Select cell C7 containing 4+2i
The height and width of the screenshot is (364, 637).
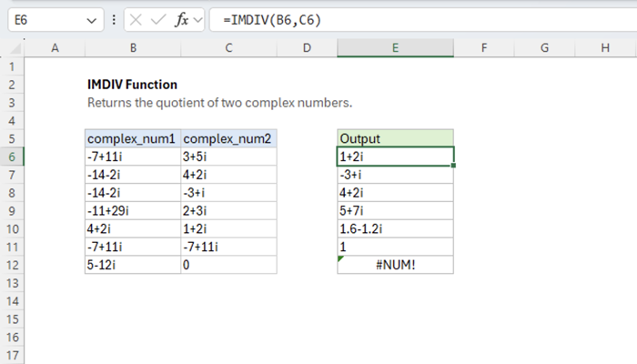(228, 175)
